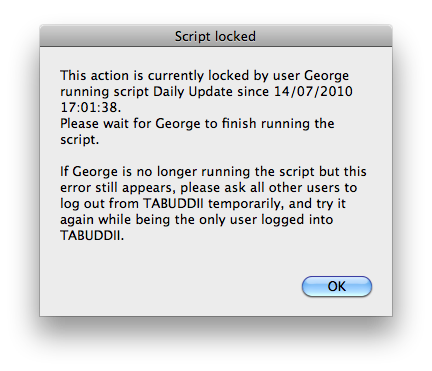Click the dialog title bar right of title

coord(323,36)
